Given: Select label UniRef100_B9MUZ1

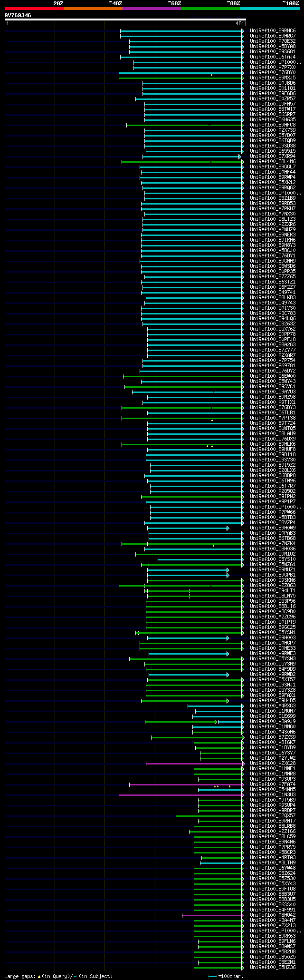Looking at the screenshot, I should click(273, 570).
